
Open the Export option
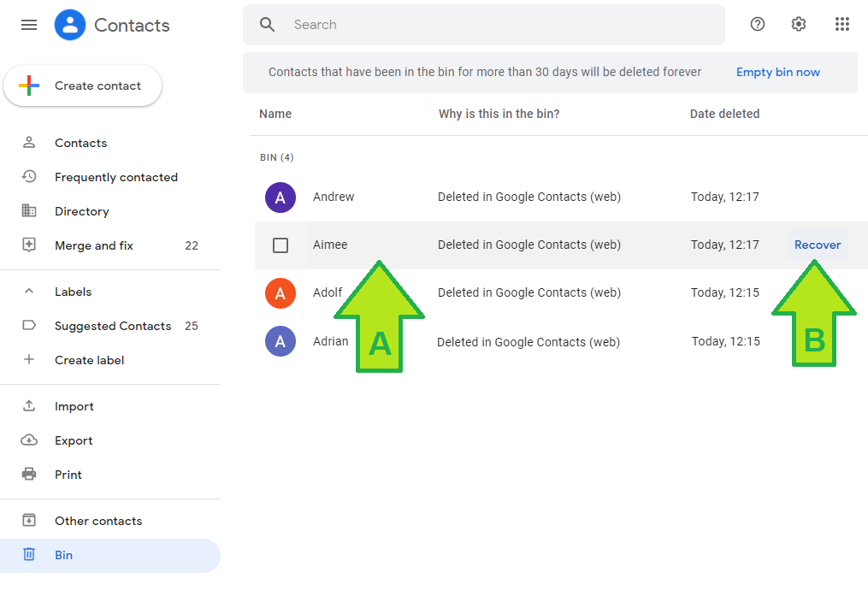point(74,440)
